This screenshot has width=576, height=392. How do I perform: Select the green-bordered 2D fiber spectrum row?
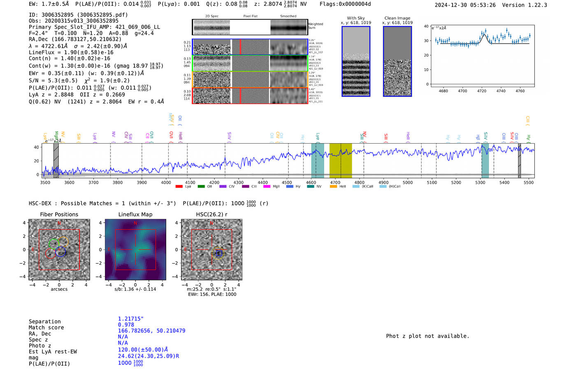tap(250, 63)
